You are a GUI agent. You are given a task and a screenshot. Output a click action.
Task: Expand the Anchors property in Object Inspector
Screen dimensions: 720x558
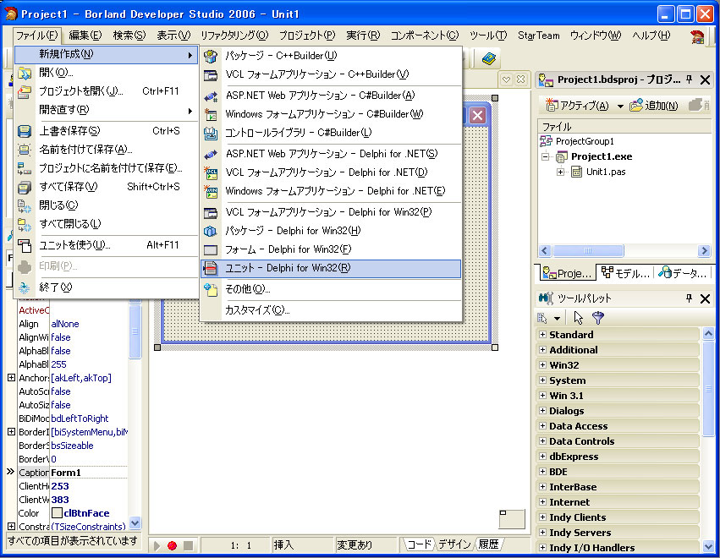(x=11, y=378)
